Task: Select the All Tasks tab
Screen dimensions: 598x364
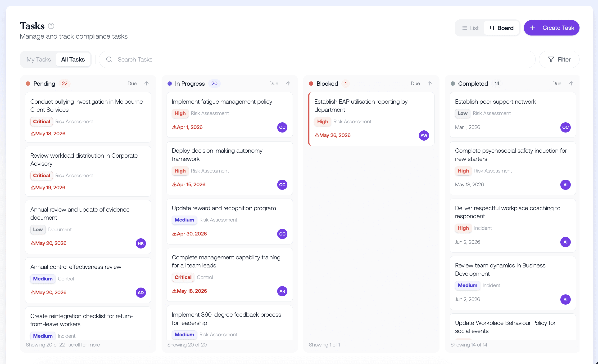Action: tap(73, 59)
